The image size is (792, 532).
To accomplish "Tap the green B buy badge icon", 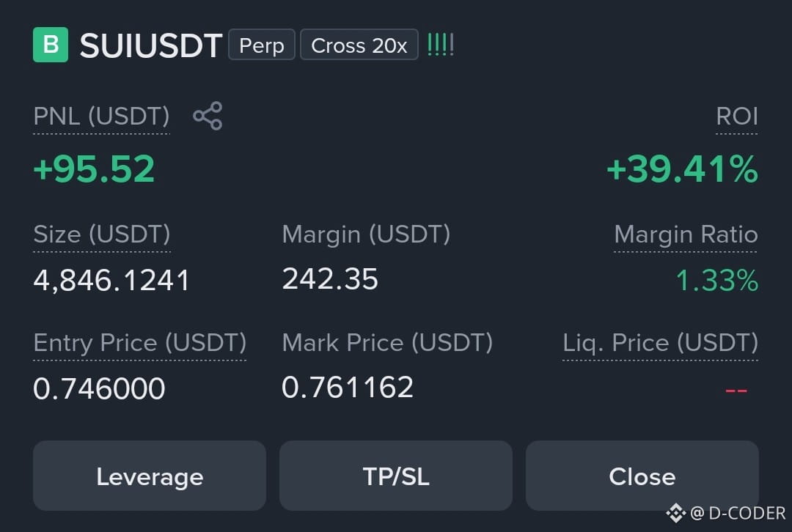I will tap(51, 45).
